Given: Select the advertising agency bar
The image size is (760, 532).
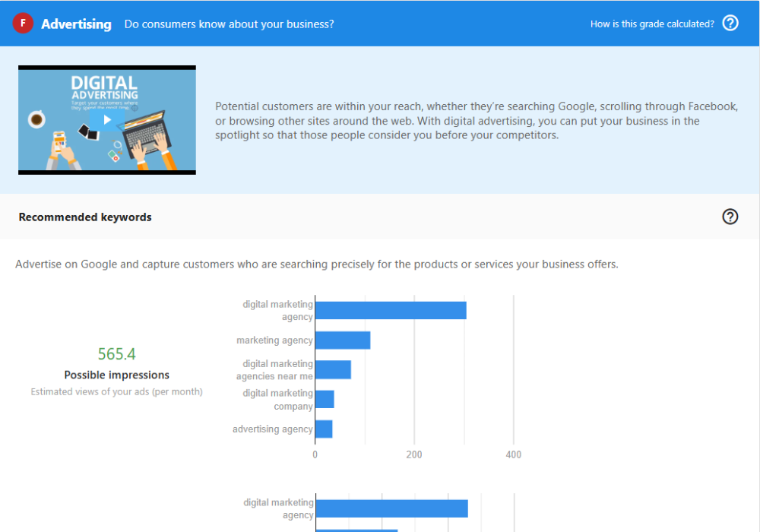Looking at the screenshot, I should (324, 429).
